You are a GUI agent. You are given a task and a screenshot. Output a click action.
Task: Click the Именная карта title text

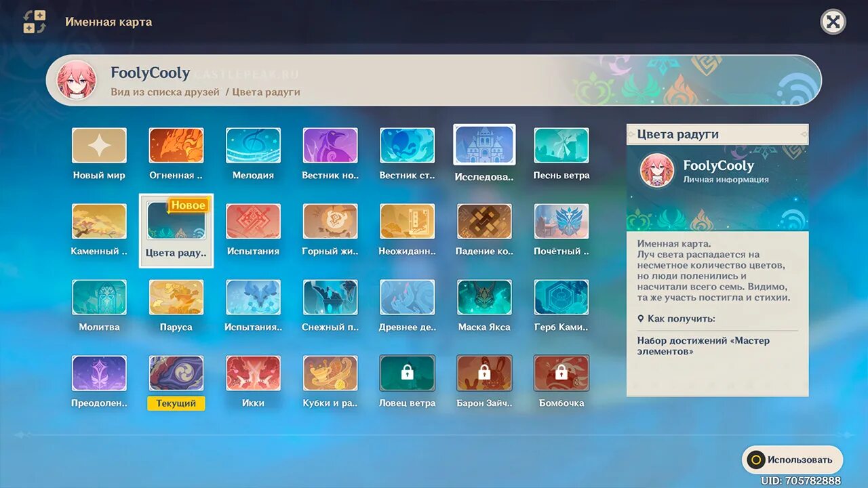pyautogui.click(x=108, y=22)
